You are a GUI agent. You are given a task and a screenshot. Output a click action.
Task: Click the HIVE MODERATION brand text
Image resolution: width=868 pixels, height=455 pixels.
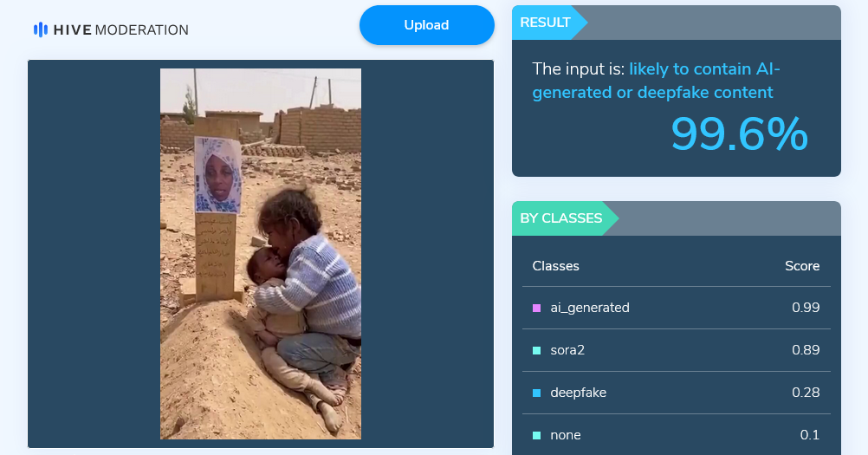click(x=120, y=29)
